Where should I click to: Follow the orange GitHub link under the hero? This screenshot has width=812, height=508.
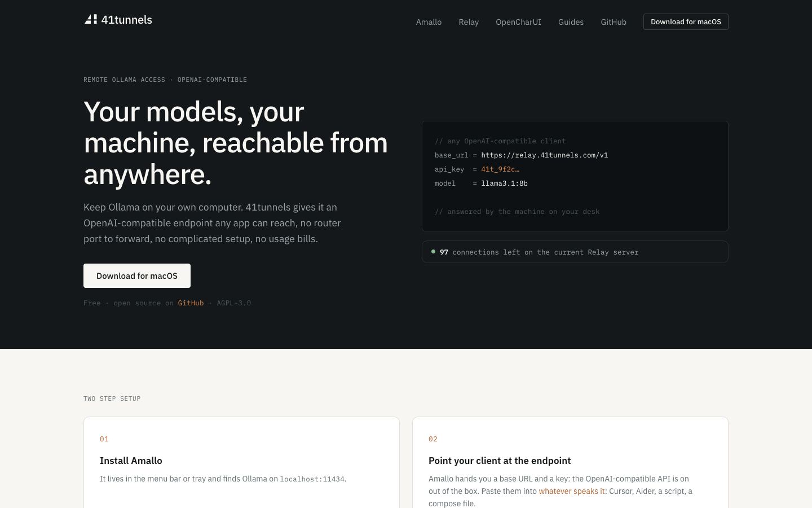tap(191, 303)
